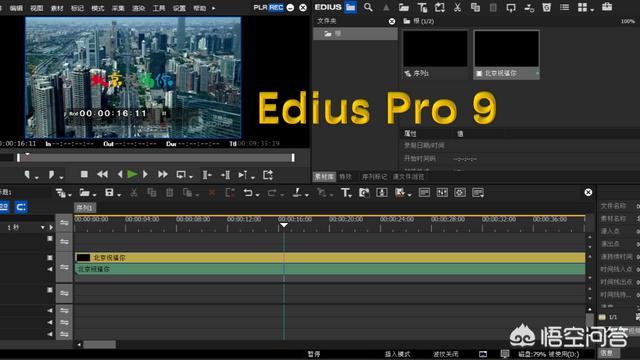Screen dimensions: 640x360
Task: Open the timeline scale 1秒 dropdown
Action: click(42, 227)
